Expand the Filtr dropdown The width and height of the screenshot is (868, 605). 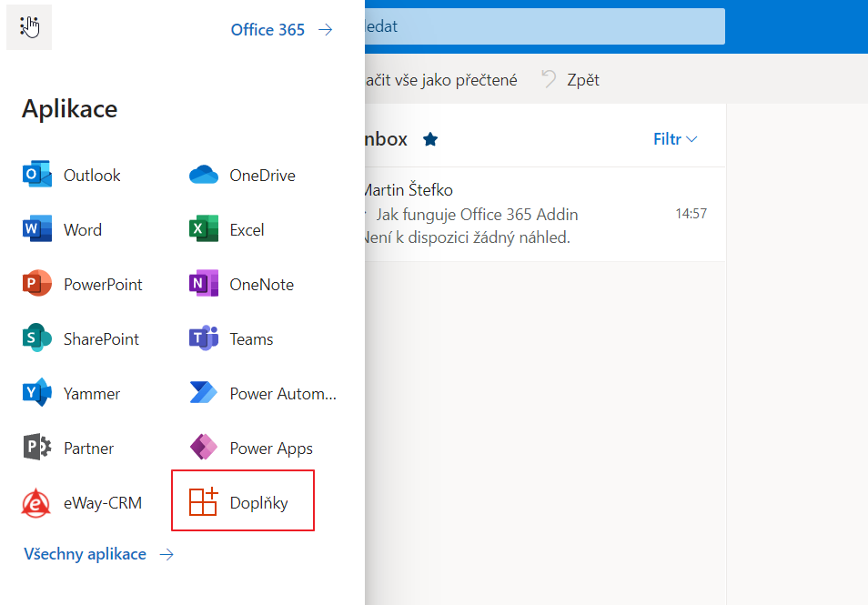[x=675, y=139]
